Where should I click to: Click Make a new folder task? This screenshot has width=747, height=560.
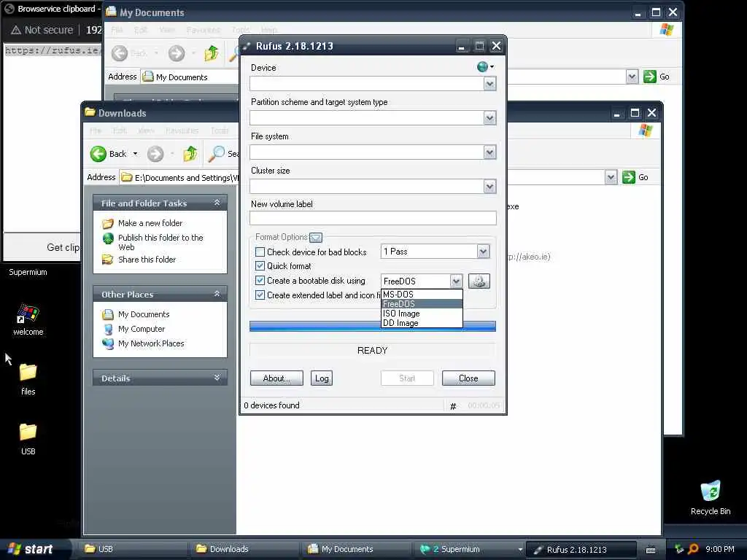point(150,223)
